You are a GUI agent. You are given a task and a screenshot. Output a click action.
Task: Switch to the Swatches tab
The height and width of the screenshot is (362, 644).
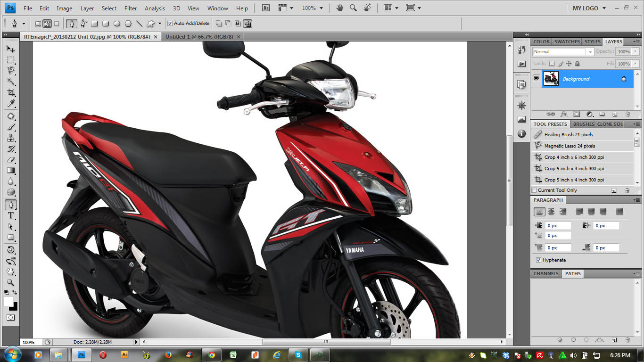click(567, 41)
